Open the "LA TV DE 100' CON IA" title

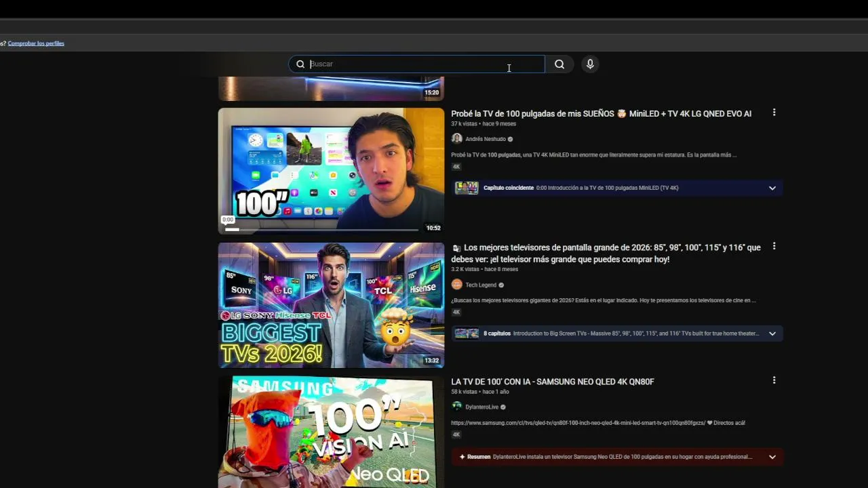[x=553, y=382]
